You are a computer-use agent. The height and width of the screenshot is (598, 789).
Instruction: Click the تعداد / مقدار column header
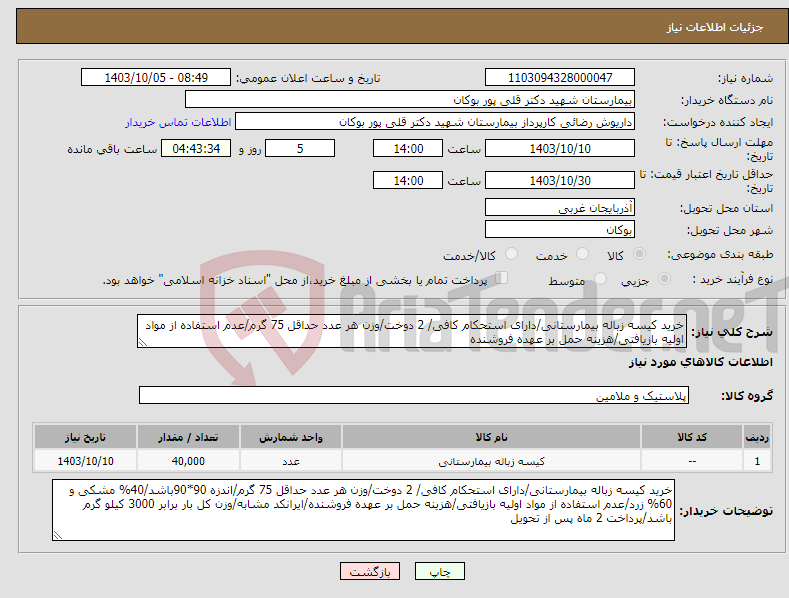(x=188, y=437)
